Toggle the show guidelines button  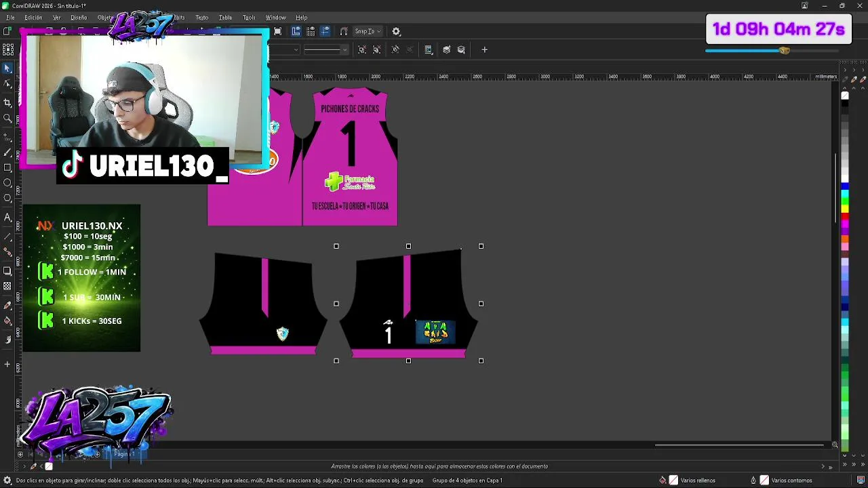pyautogui.click(x=325, y=31)
